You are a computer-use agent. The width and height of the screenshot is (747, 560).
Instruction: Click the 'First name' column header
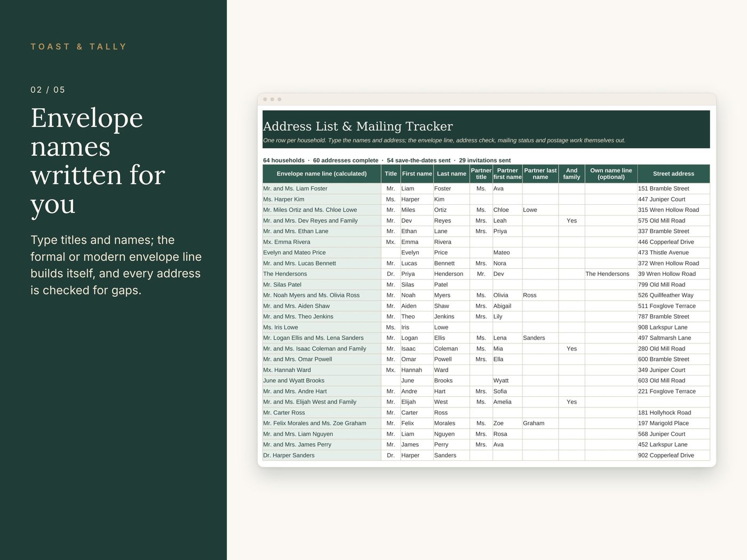tap(417, 174)
